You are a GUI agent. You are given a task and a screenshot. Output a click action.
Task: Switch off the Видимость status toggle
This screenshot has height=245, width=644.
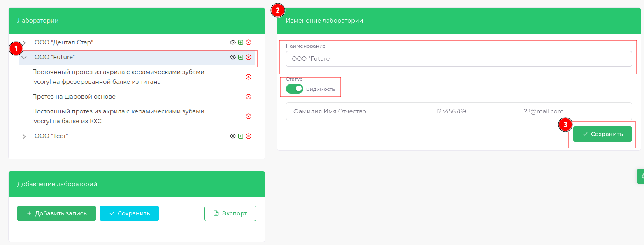(295, 89)
